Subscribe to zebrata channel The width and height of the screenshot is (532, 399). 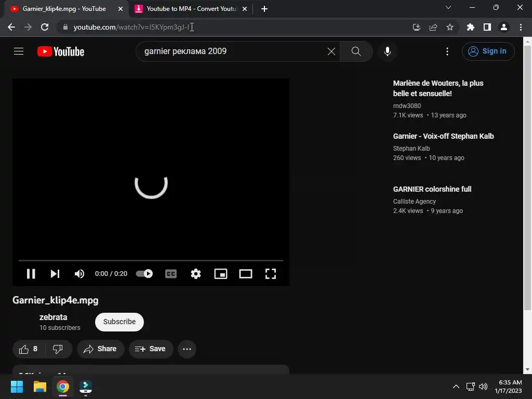[x=119, y=322]
